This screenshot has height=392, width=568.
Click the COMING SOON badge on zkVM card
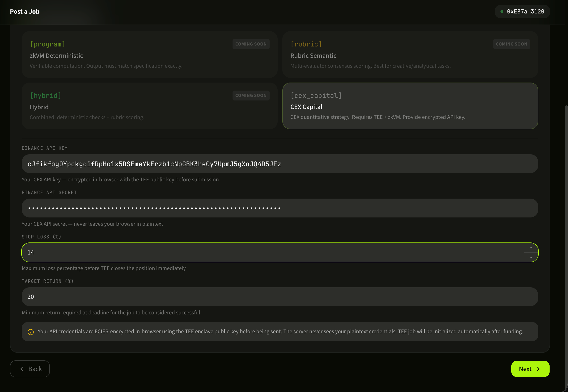pyautogui.click(x=251, y=44)
